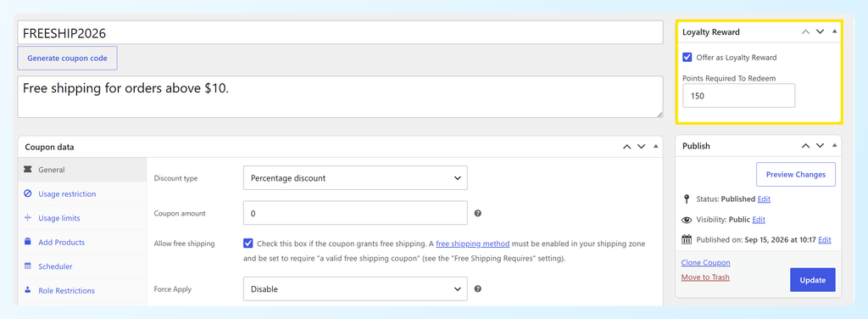Click the Status key icon
This screenshot has width=868, height=319.
click(687, 199)
